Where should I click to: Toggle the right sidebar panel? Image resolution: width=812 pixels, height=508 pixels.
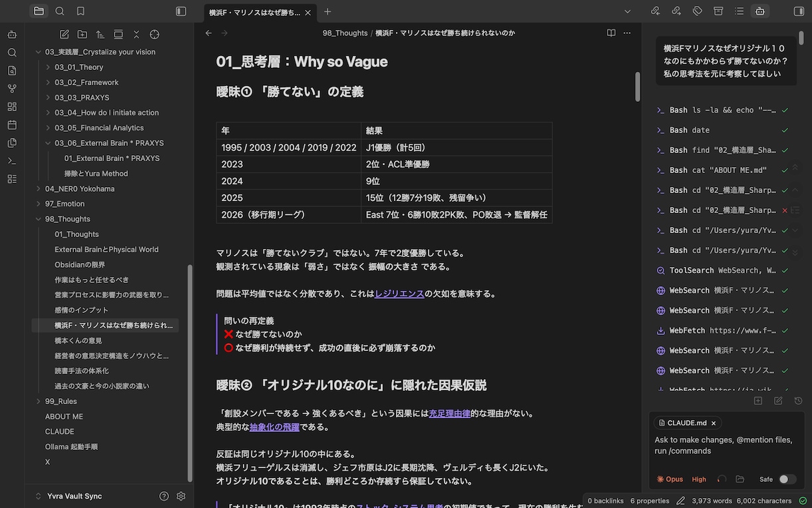coord(799,11)
